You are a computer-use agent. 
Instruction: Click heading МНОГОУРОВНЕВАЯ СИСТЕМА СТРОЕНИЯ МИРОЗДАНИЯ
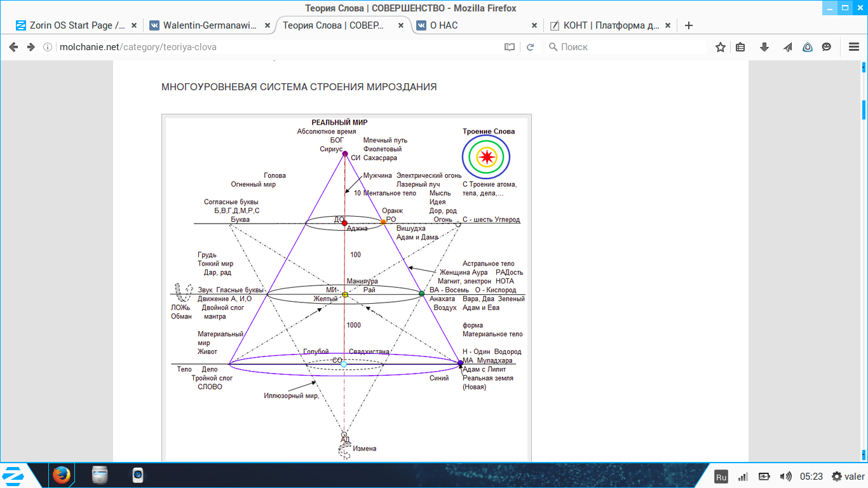(x=299, y=87)
